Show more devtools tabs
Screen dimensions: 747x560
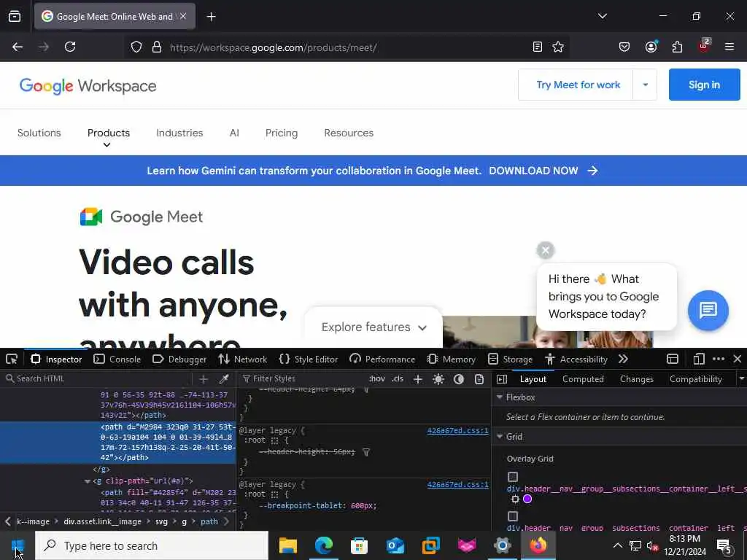click(x=623, y=359)
